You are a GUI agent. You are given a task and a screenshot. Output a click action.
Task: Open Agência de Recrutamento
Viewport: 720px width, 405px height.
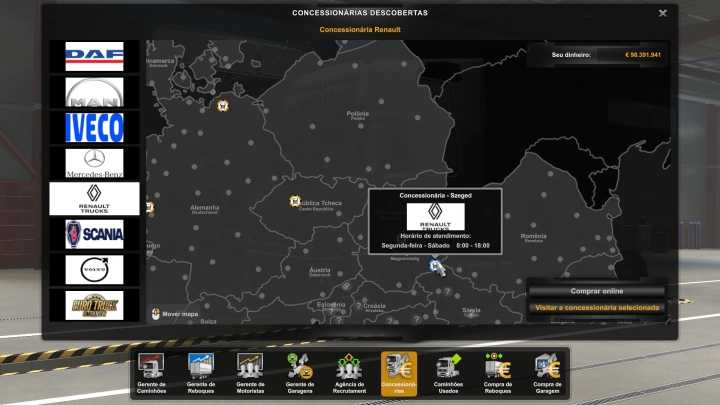point(349,373)
